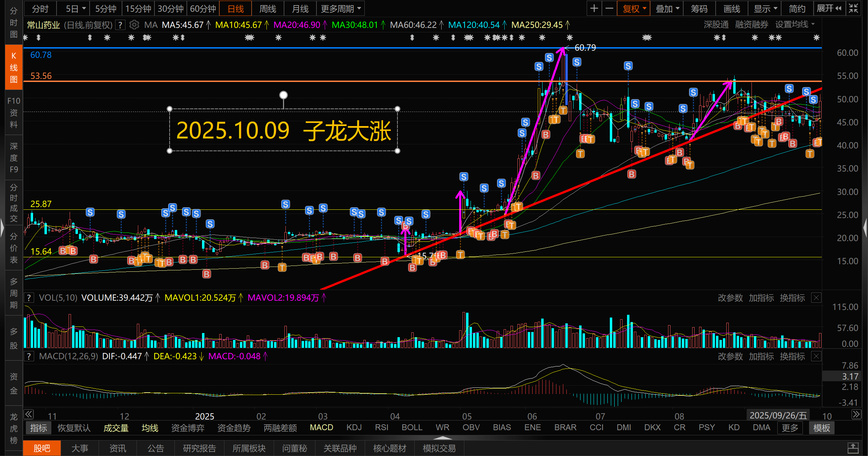Click the zoom-out minus button in top toolbar
868x456 pixels.
coord(609,9)
